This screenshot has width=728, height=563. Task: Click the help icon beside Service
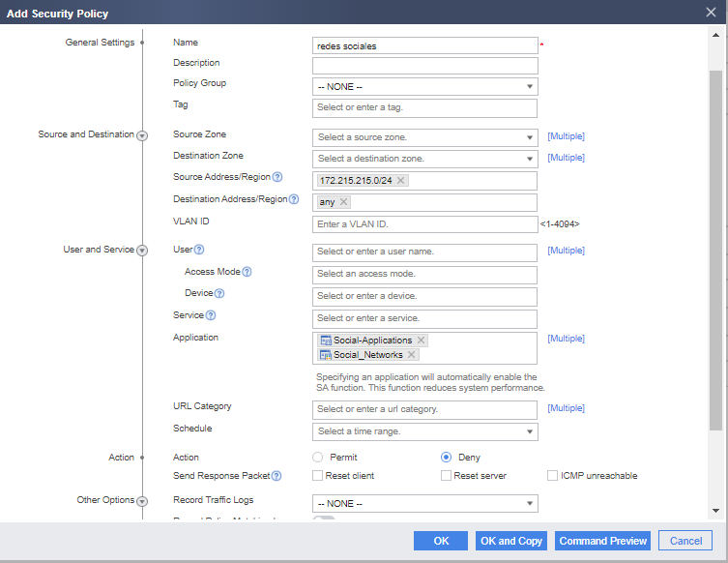211,315
